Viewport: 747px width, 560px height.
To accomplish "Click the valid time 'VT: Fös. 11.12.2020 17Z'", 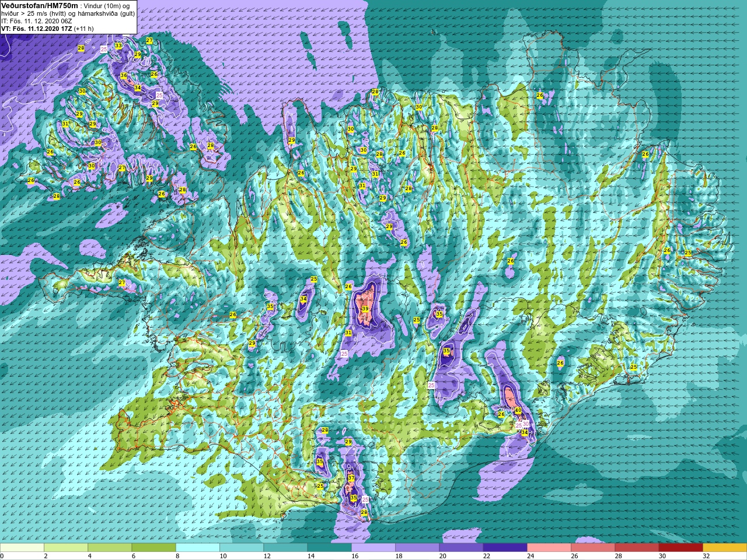I will (37, 28).
